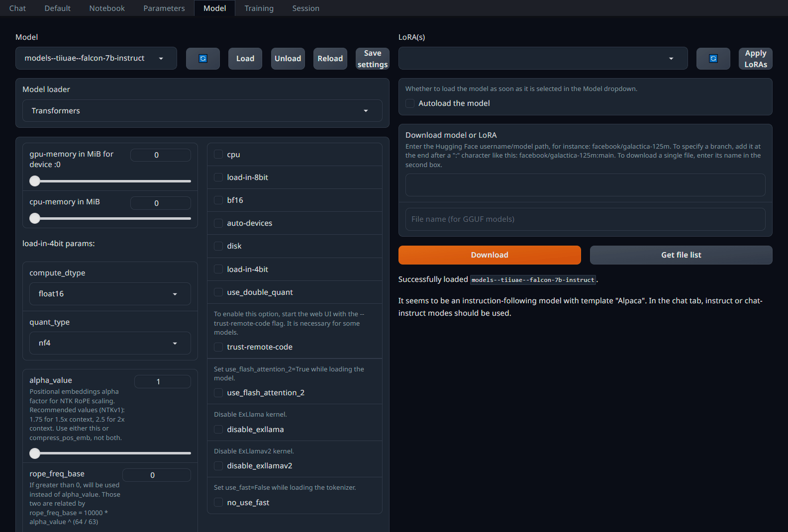This screenshot has width=788, height=532.
Task: Check trust-remote-code option
Action: [218, 347]
